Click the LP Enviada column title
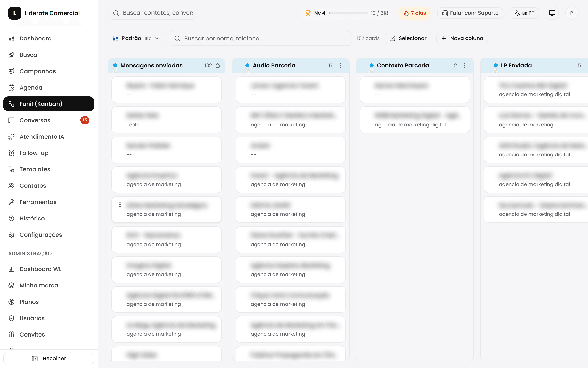The width and height of the screenshot is (588, 368). click(516, 65)
